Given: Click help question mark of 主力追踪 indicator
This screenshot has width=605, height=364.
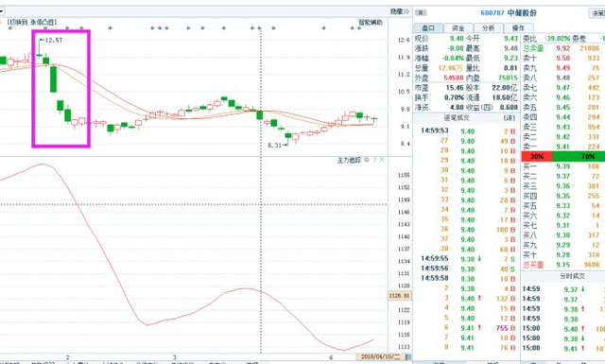Looking at the screenshot, I should tap(374, 160).
